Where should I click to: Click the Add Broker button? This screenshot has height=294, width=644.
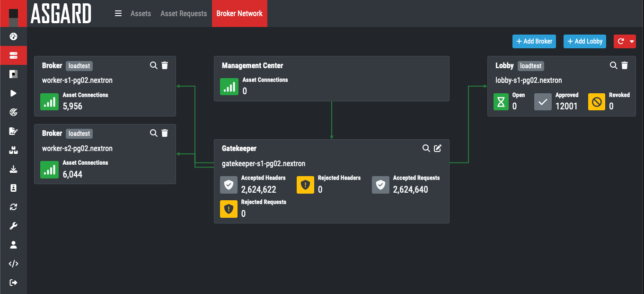(534, 41)
